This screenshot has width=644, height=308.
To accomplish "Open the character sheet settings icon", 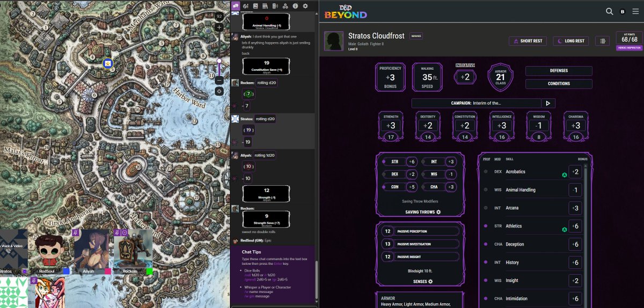I will coord(602,41).
